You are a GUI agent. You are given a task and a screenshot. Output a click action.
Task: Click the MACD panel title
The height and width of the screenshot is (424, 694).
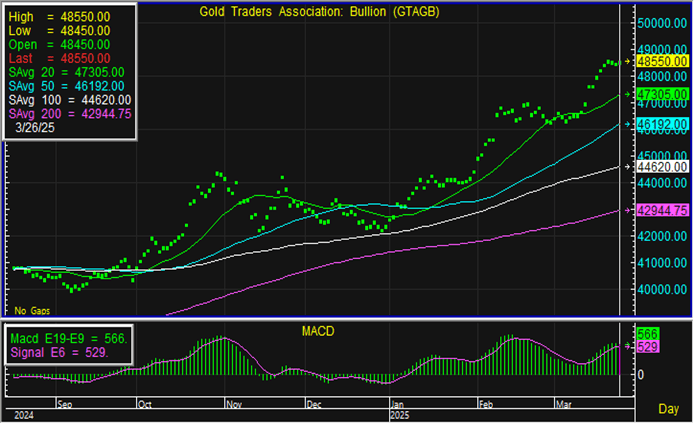[321, 330]
